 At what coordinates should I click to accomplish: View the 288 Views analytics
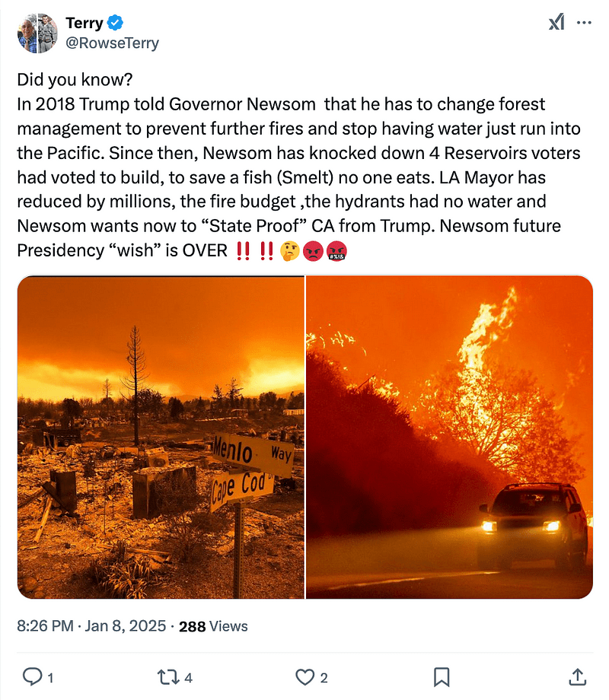pos(213,626)
